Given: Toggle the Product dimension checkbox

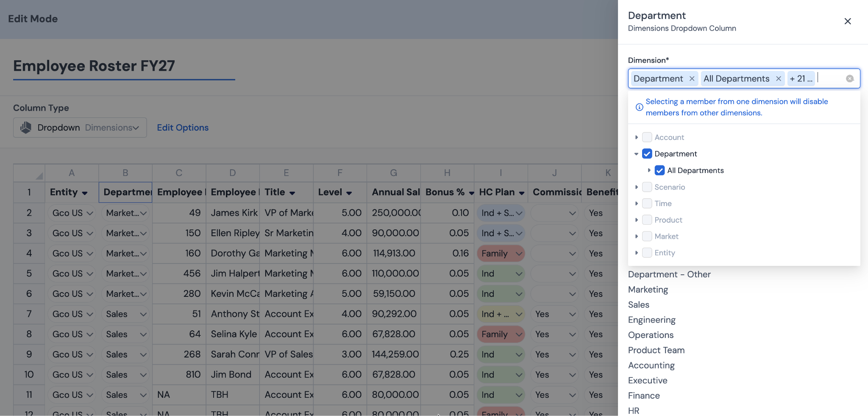Looking at the screenshot, I should coord(647,220).
